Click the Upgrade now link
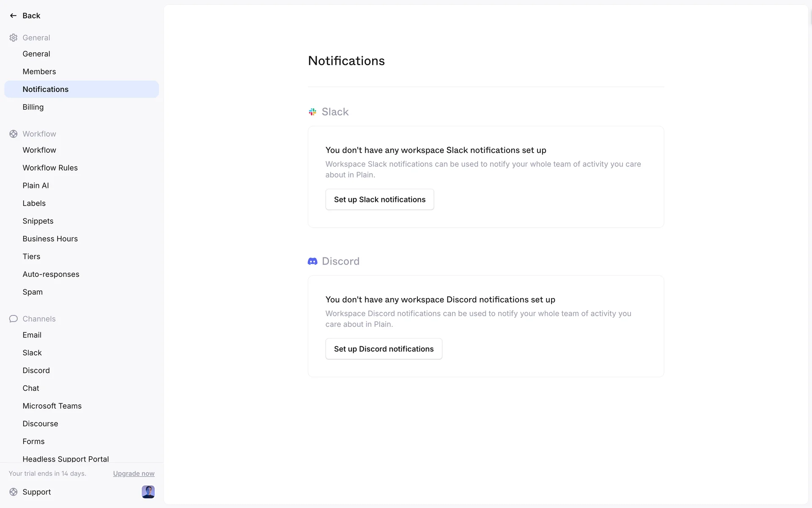This screenshot has width=812, height=508. click(134, 474)
